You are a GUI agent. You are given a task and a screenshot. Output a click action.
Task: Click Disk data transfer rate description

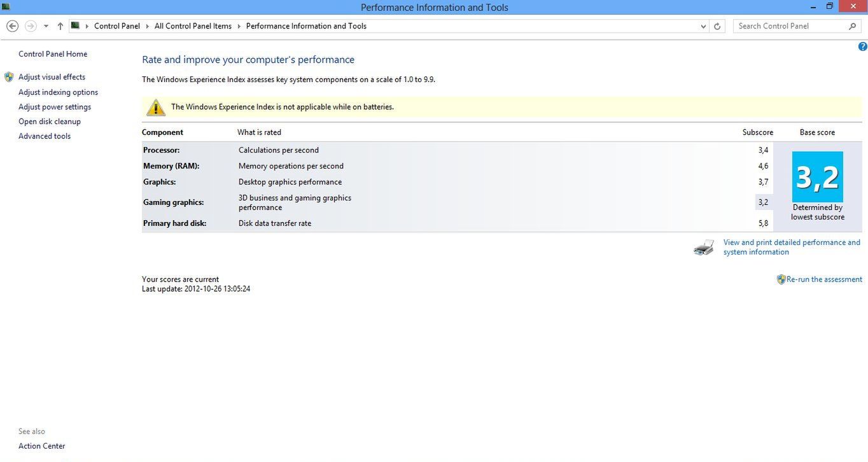coord(275,223)
